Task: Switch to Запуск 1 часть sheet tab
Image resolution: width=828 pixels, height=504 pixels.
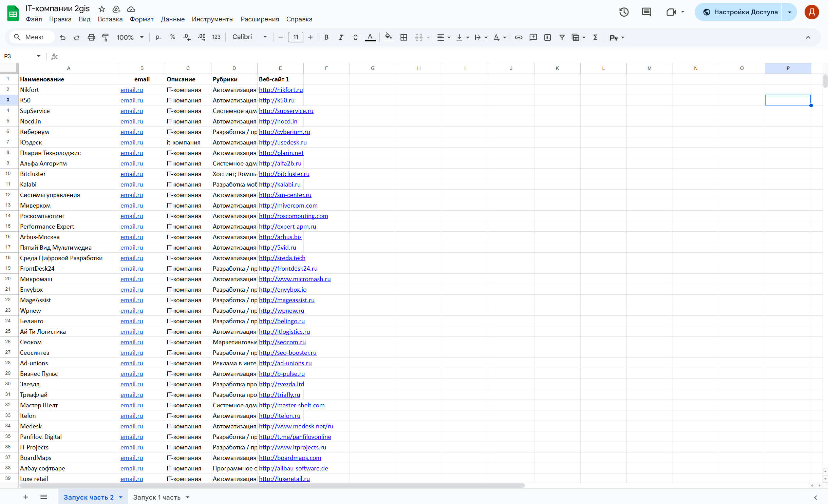Action: (x=157, y=497)
